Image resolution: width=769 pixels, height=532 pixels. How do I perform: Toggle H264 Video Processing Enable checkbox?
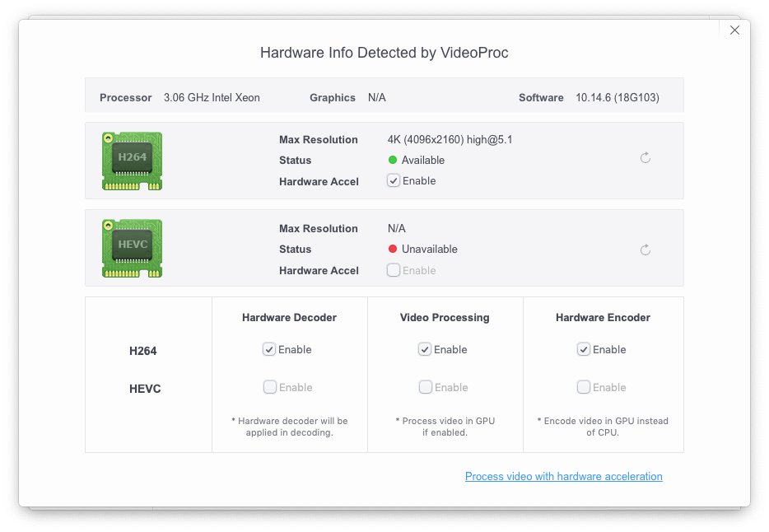click(425, 349)
